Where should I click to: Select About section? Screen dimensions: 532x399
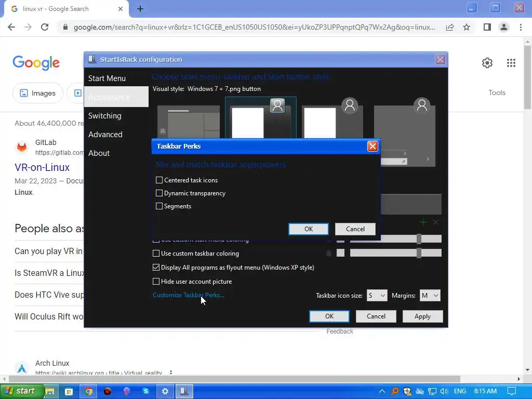coord(99,153)
